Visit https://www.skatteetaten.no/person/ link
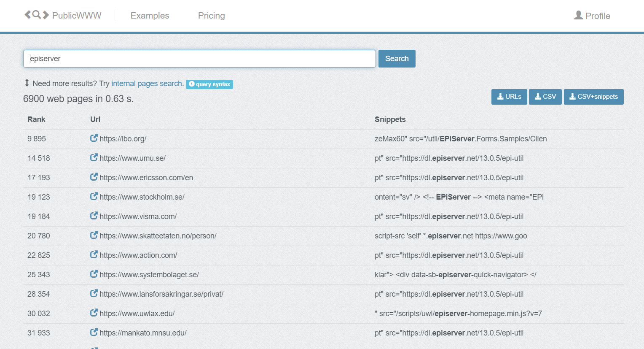Viewport: 644px width, 349px height. [158, 236]
